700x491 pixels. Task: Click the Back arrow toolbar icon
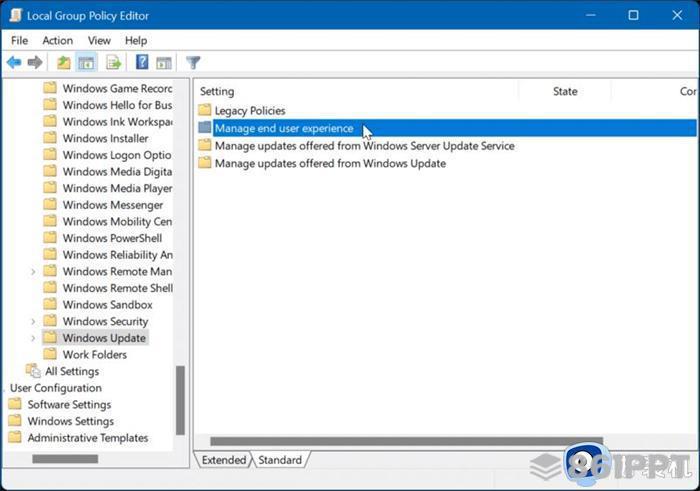(14, 62)
